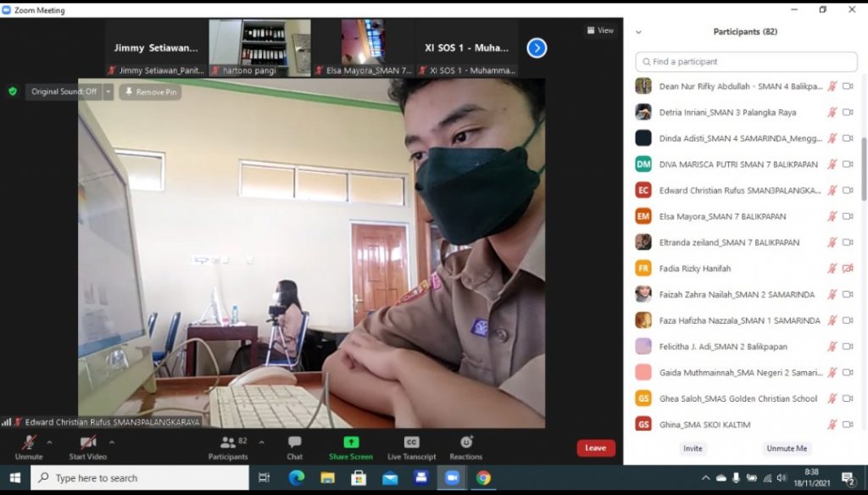Select participant Dinda Adisti_SMAN 4 SAMARINDA
Image resolution: width=868 pixels, height=495 pixels.
point(745,138)
